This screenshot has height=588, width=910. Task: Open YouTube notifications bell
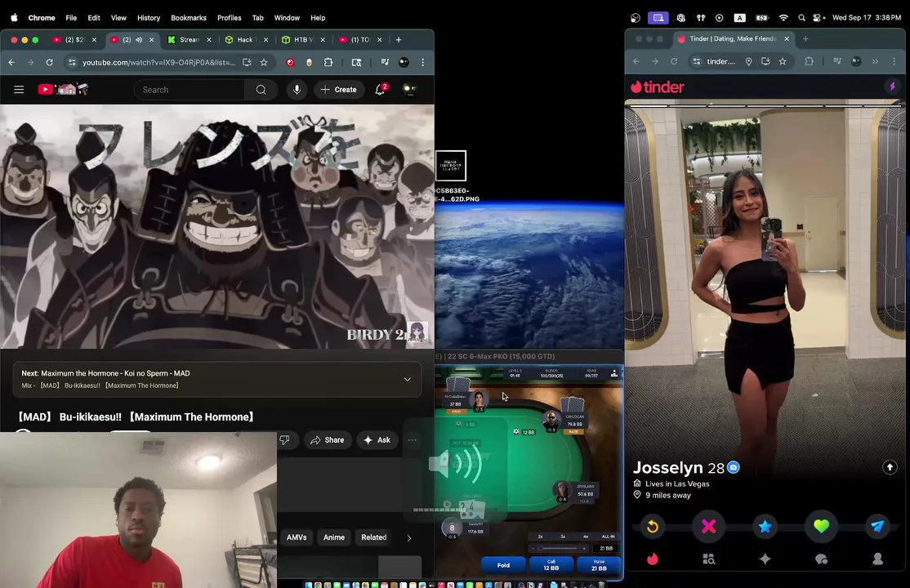(380, 89)
